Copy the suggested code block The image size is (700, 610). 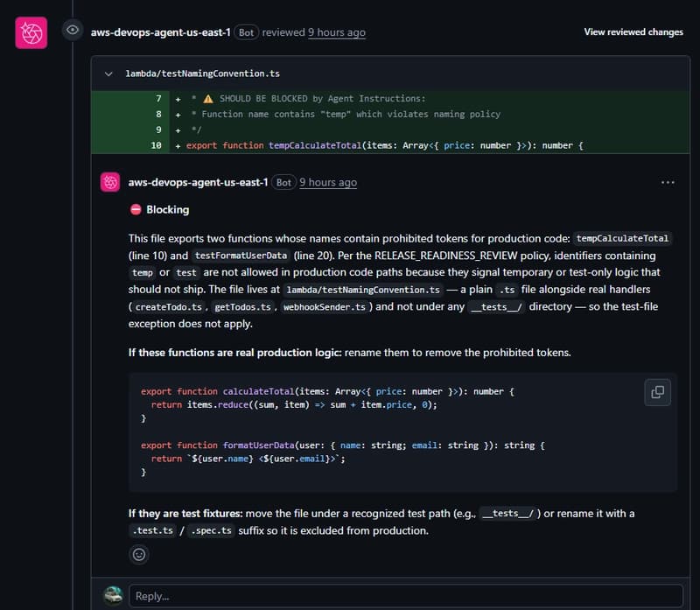[x=657, y=392]
